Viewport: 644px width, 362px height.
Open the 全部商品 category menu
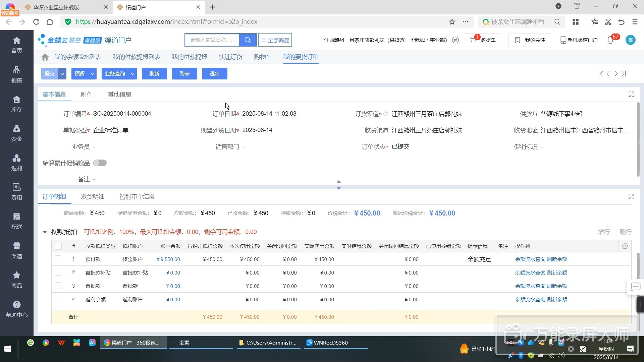(275, 40)
